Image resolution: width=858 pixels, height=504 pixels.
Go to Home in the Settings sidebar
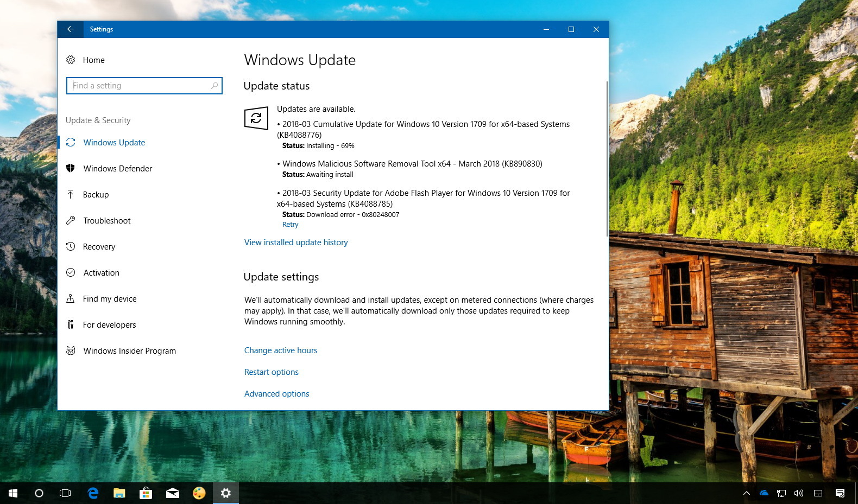tap(93, 60)
